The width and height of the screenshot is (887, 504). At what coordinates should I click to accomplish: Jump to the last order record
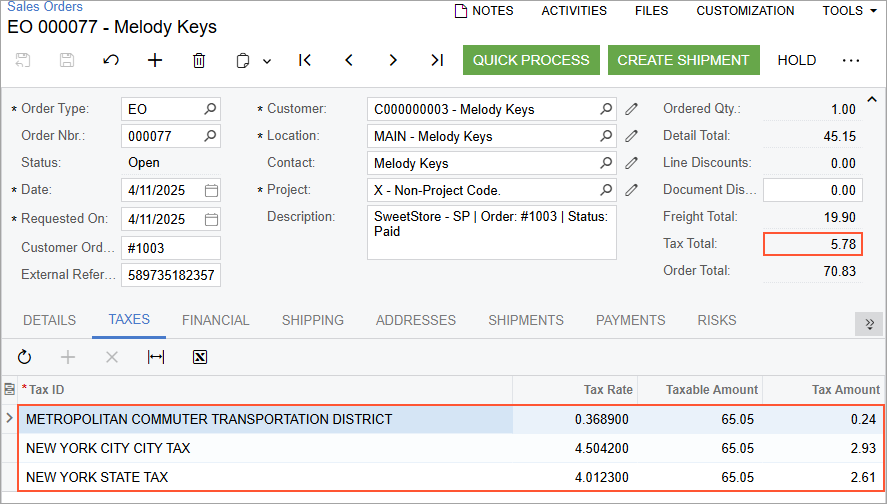(437, 60)
